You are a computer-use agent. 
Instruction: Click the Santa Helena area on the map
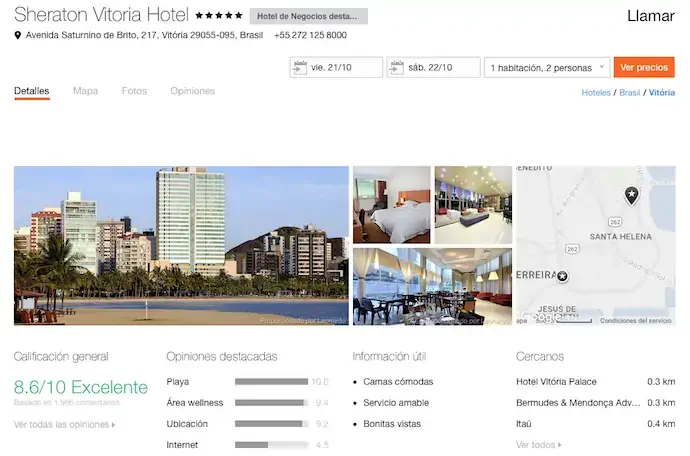(x=620, y=237)
